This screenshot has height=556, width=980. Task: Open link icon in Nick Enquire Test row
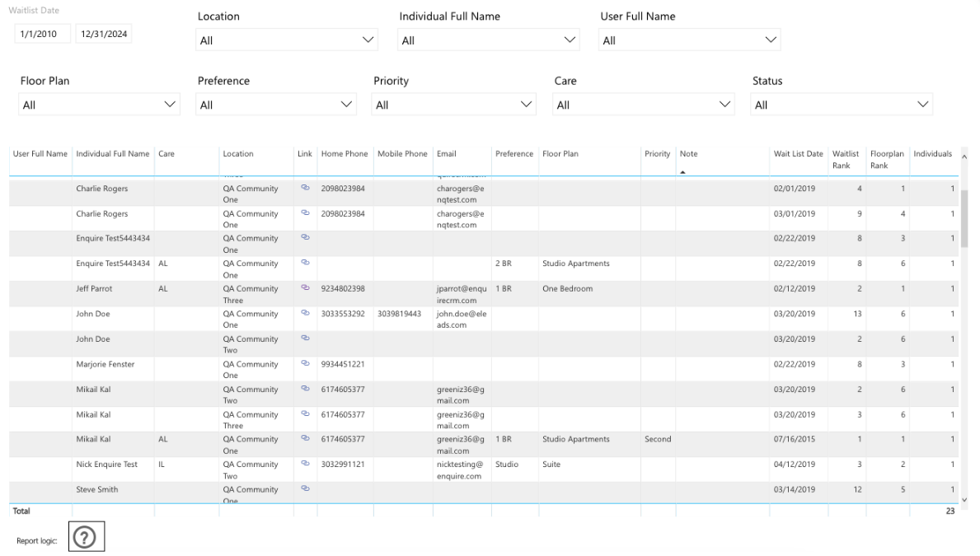click(x=305, y=464)
